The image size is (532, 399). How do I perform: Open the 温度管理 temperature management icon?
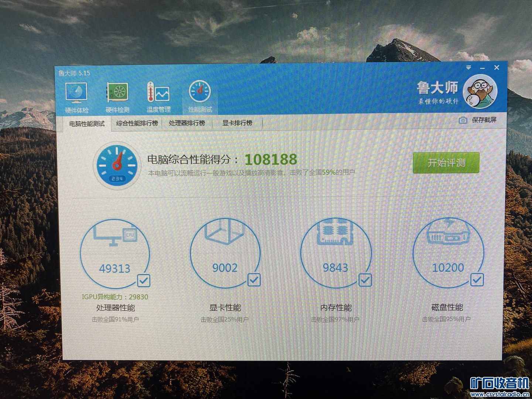pos(158,98)
